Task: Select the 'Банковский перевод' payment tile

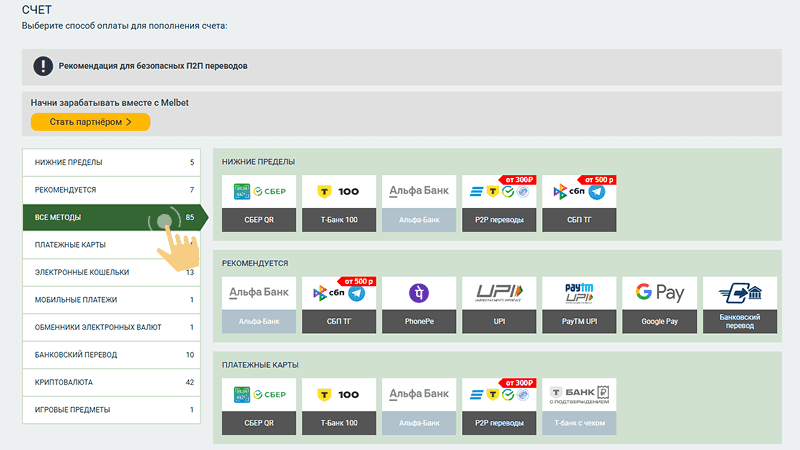Action: click(740, 305)
